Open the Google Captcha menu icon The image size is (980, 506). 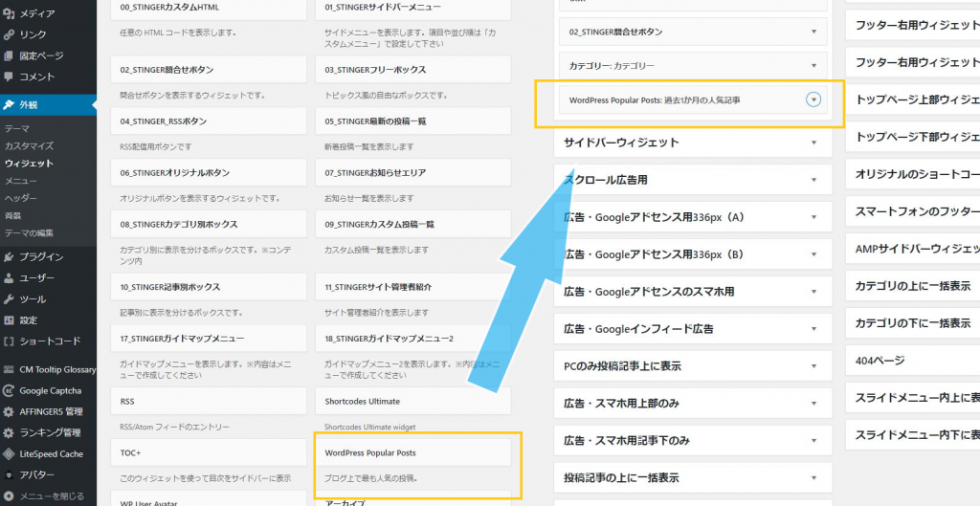9,390
